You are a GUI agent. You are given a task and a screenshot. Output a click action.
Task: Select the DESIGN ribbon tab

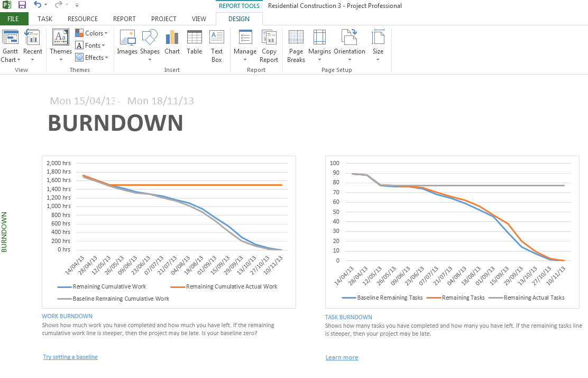(x=239, y=19)
